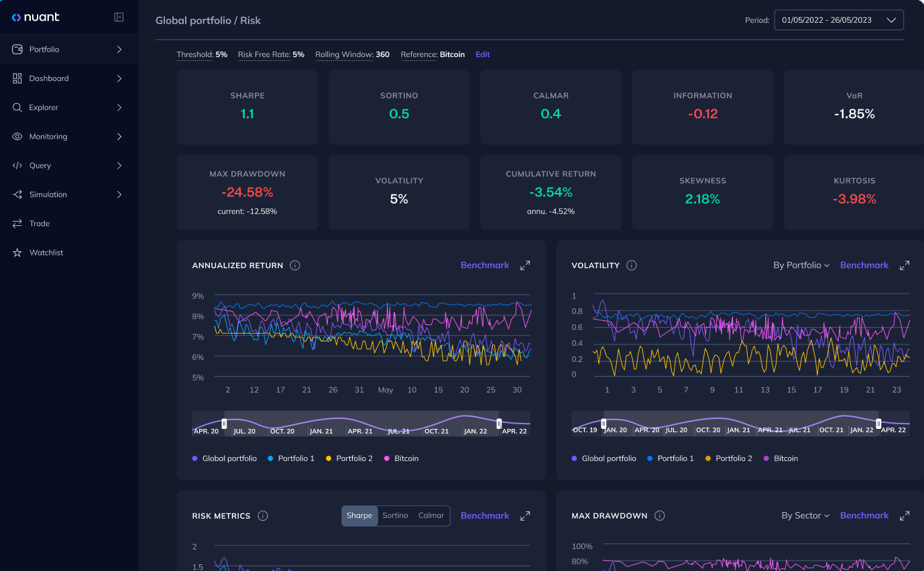Open the Query code icon
This screenshot has height=571, width=924.
tap(16, 165)
